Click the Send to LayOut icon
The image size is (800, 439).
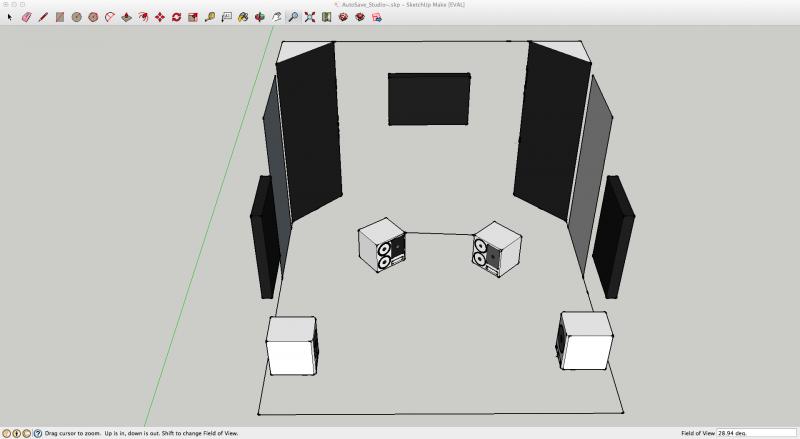[377, 17]
